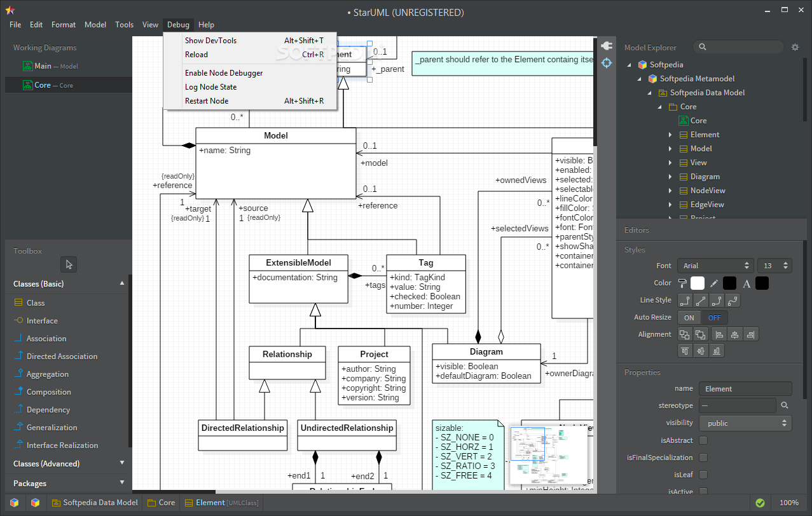The image size is (812, 516).
Task: Open Main diagram in Working Diagrams
Action: pos(69,66)
